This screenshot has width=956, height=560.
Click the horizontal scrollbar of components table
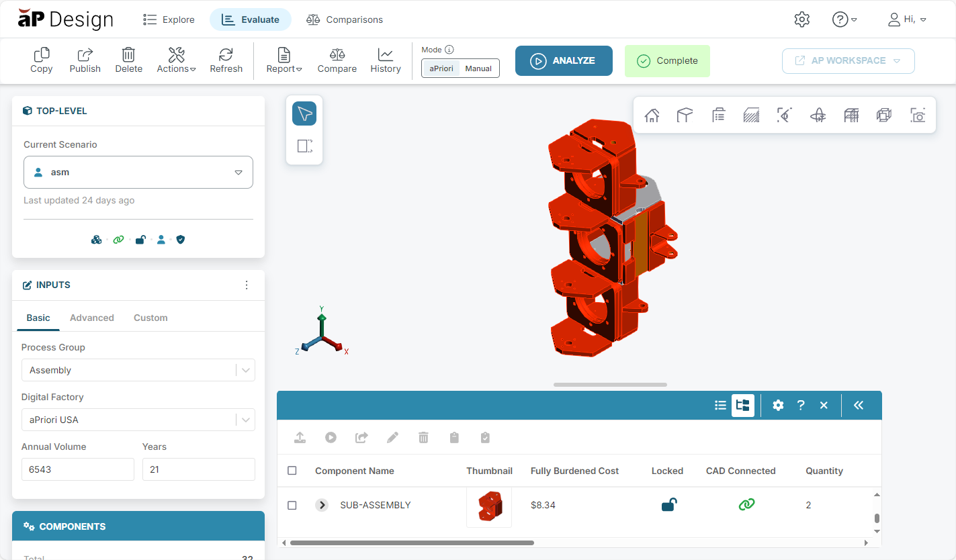[412, 543]
